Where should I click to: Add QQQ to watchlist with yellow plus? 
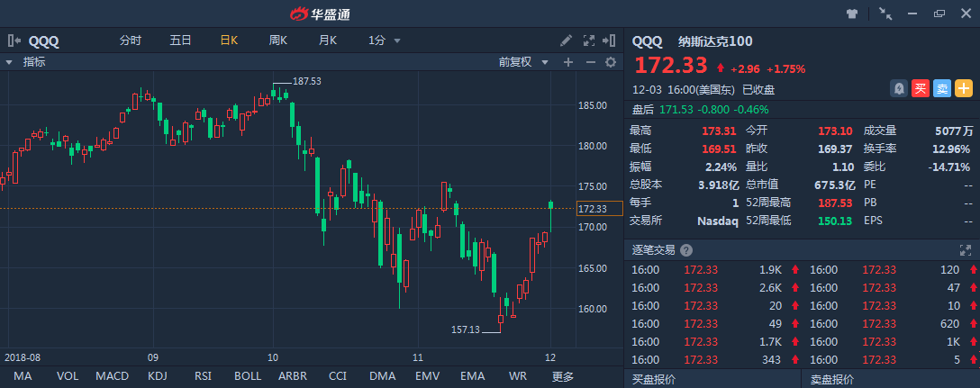pos(964,89)
